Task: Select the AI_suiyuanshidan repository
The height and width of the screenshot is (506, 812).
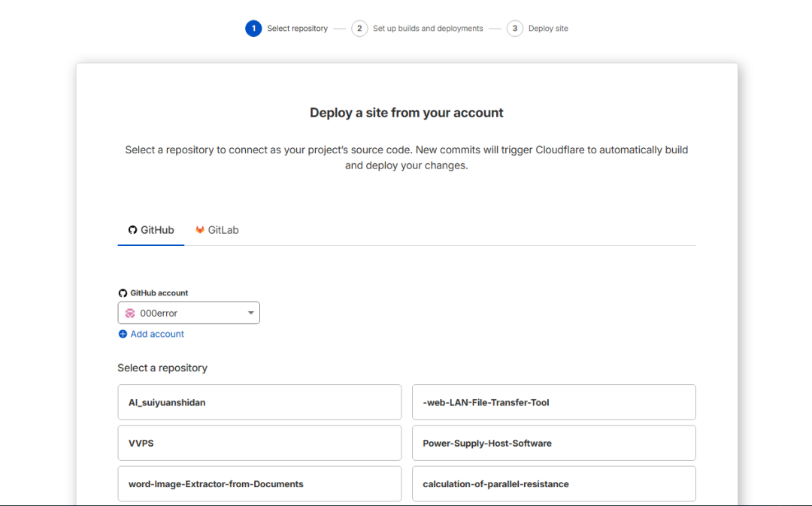Action: point(259,402)
